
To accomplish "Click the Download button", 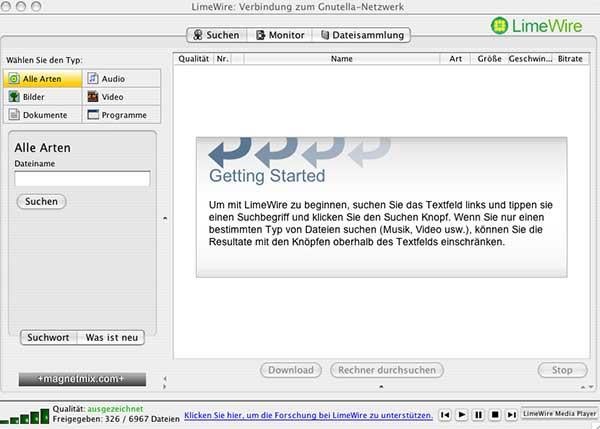I will tap(291, 370).
